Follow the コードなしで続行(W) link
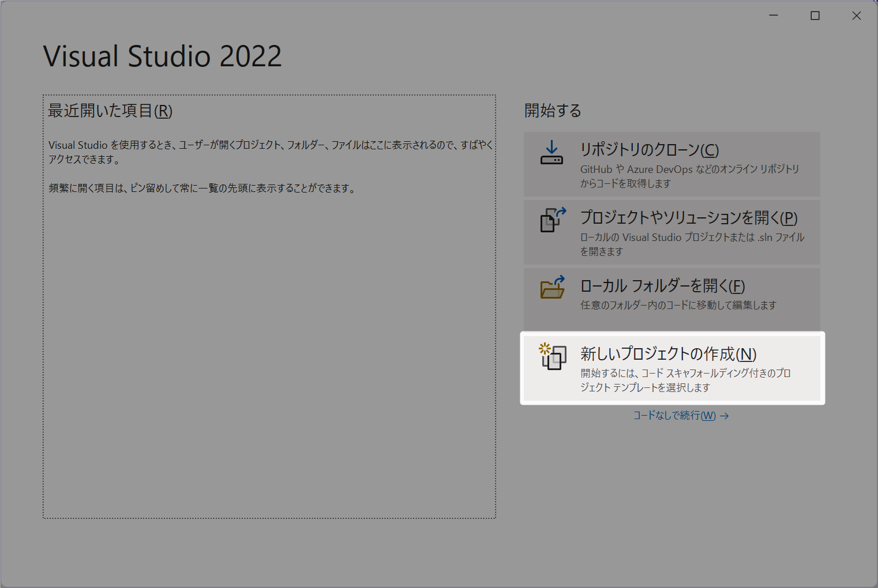 (681, 416)
